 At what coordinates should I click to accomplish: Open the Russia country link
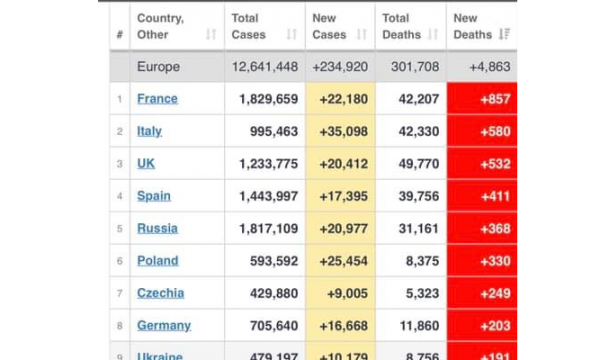tap(157, 228)
